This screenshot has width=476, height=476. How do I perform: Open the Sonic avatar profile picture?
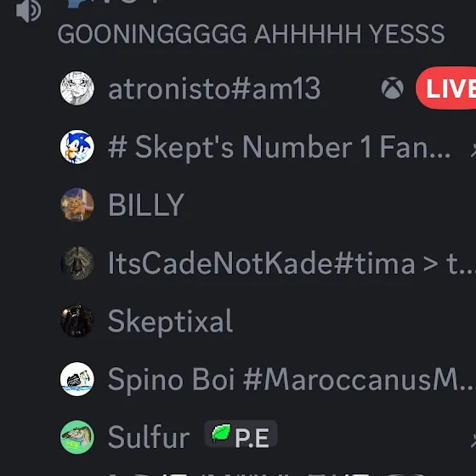point(77,147)
